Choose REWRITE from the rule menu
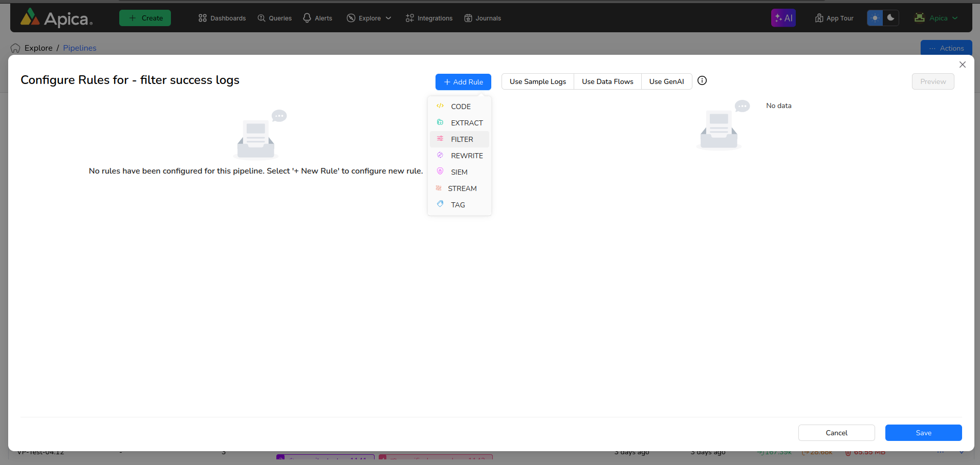The height and width of the screenshot is (465, 980). point(466,156)
